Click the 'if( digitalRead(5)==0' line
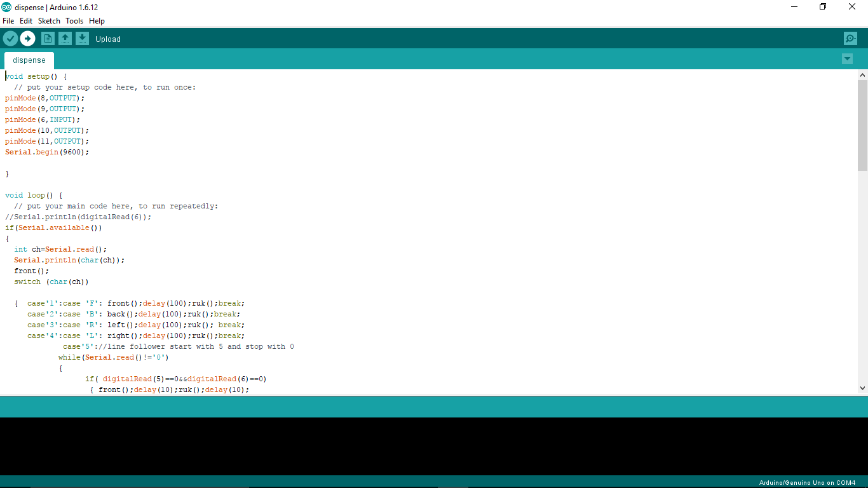The height and width of the screenshot is (488, 868). (176, 379)
